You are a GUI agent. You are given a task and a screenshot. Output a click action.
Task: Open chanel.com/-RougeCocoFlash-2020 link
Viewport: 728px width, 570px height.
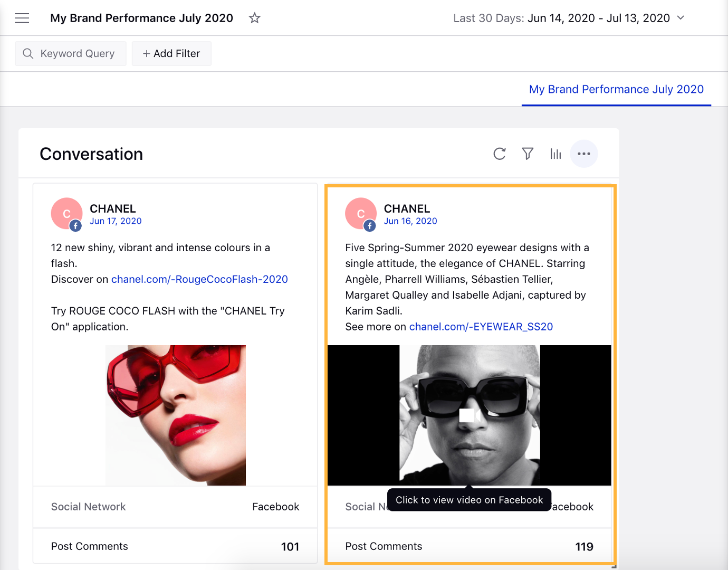[x=199, y=279]
